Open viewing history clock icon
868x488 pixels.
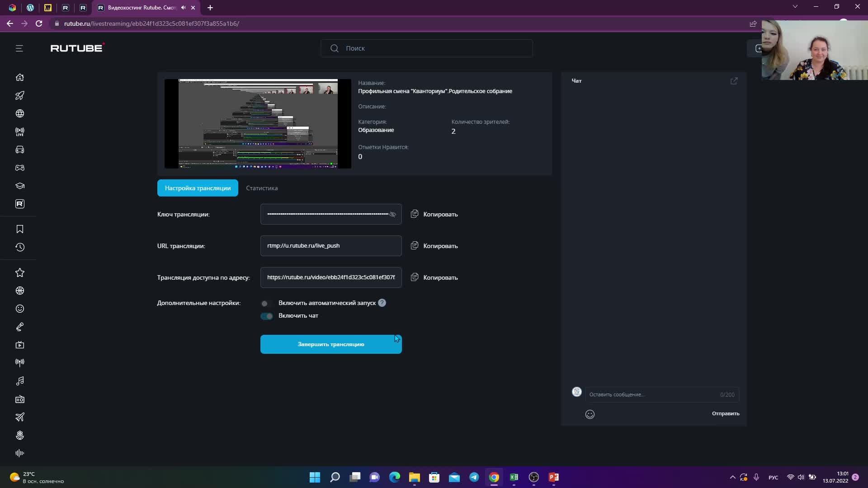[x=20, y=247]
